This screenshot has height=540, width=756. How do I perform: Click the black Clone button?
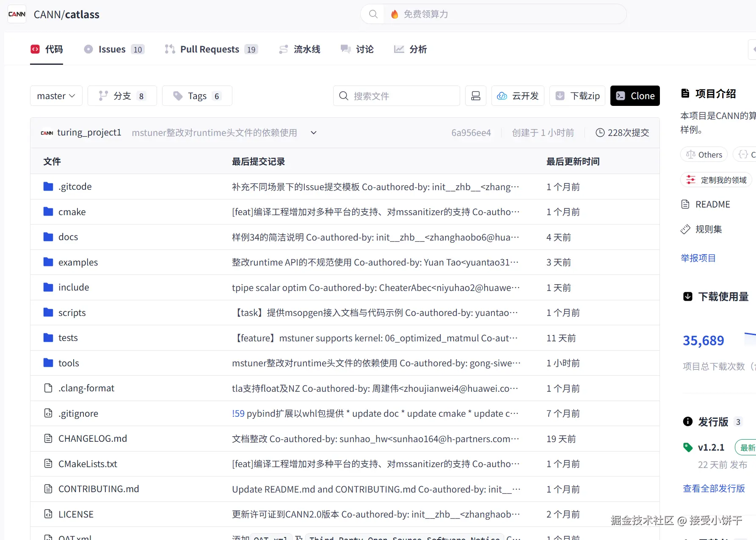point(635,96)
